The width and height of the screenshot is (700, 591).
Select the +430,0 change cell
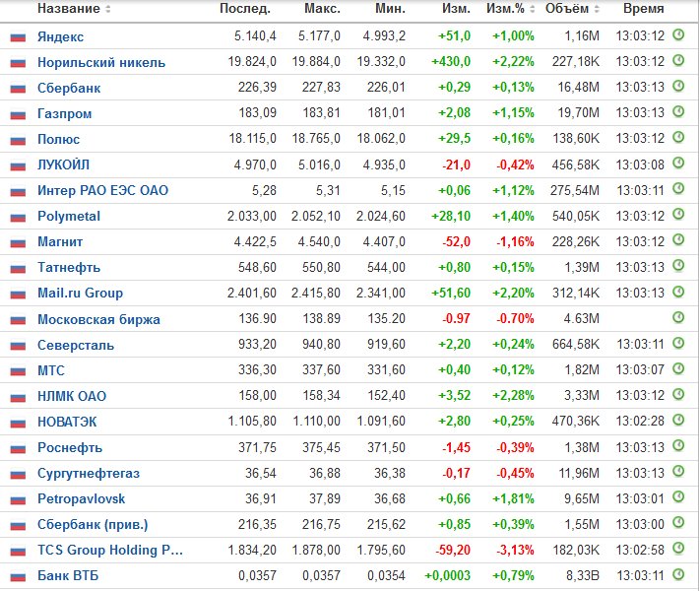click(x=451, y=61)
